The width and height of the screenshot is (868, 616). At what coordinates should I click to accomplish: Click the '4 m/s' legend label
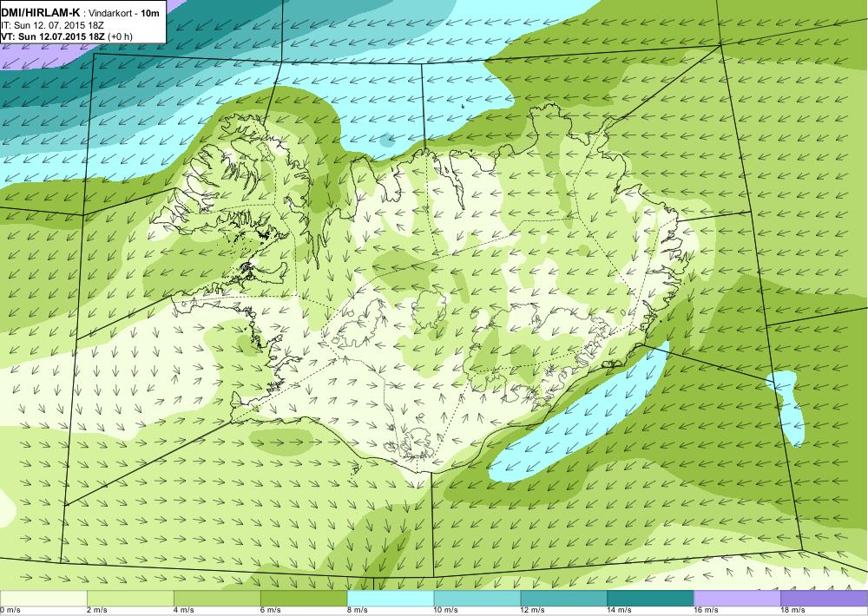pos(184,610)
